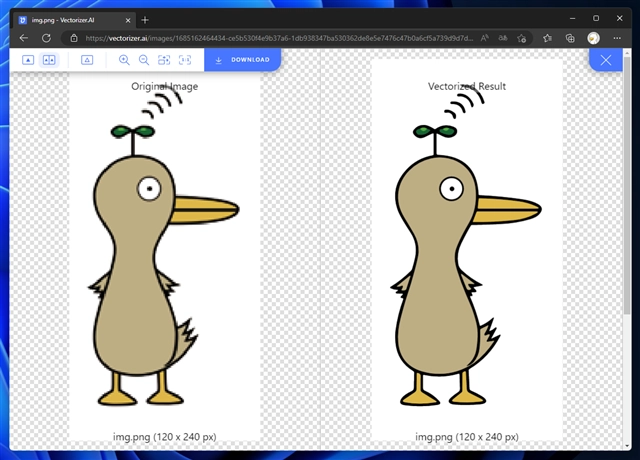640x460 pixels.
Task: Close the img.png Vectorizer.AI tab
Action: pos(127,18)
